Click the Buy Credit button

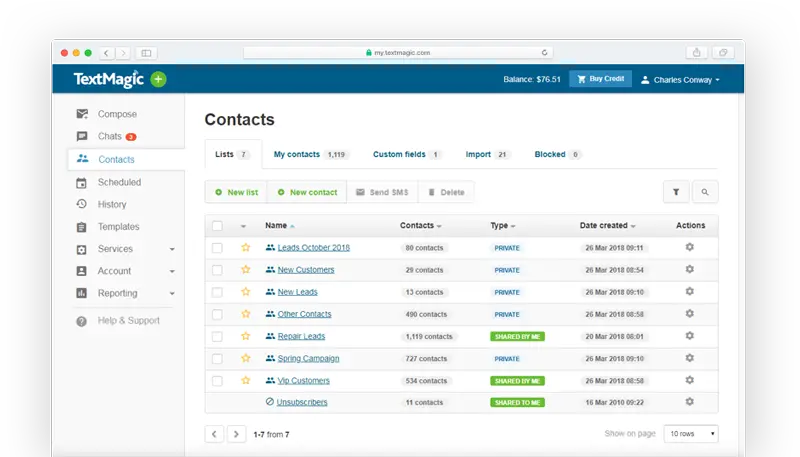(601, 79)
